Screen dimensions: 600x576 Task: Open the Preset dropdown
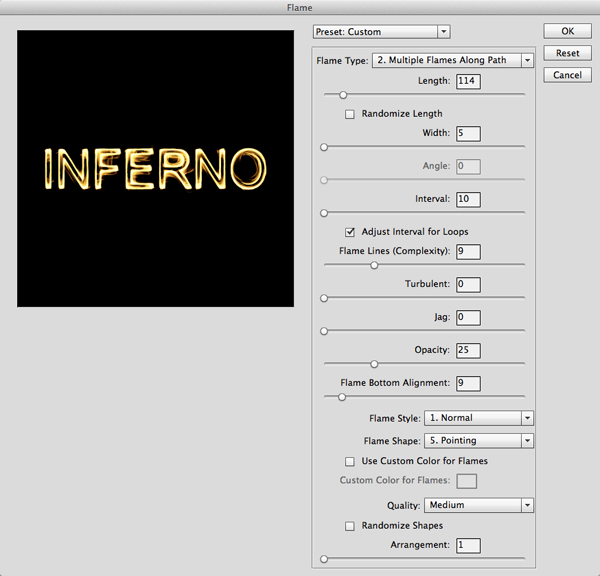pos(382,32)
